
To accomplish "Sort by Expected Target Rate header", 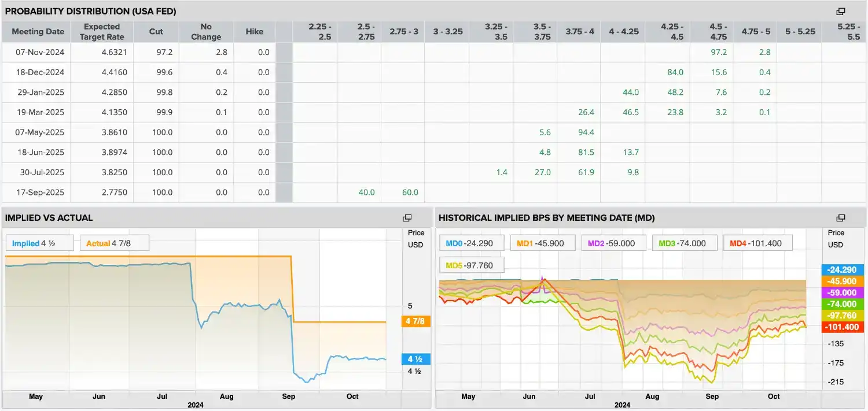I will 102,32.
